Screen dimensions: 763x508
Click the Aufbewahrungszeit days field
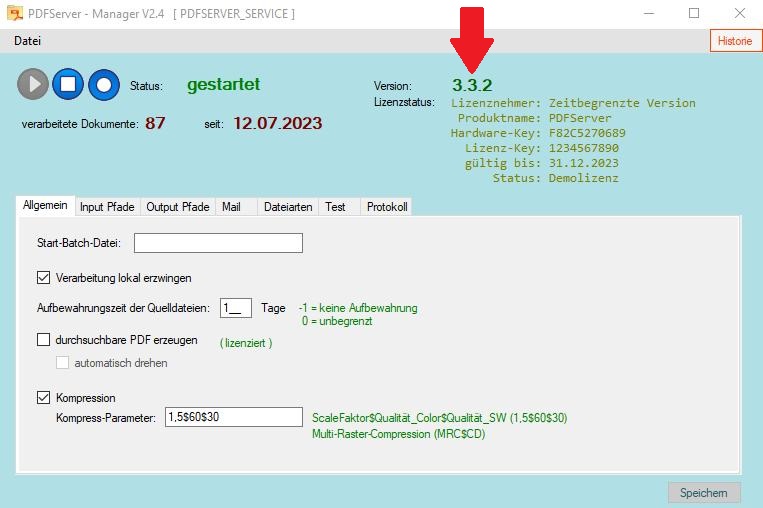(x=236, y=308)
